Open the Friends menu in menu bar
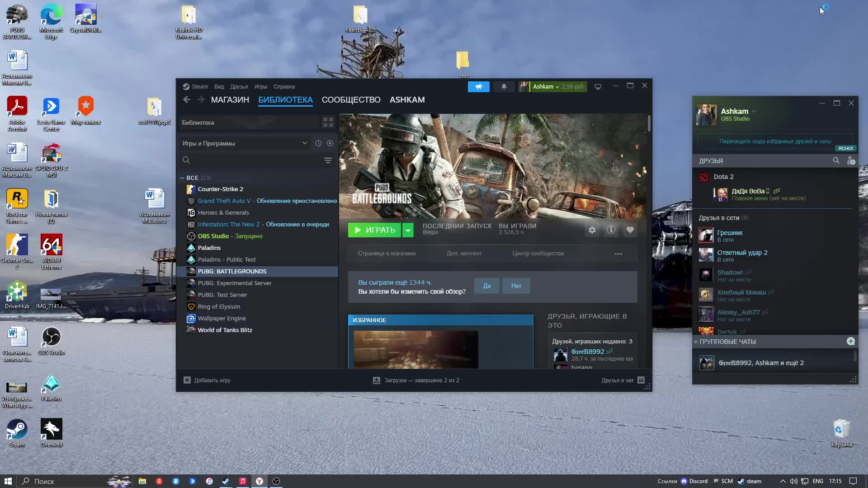This screenshot has width=868, height=488. (239, 87)
